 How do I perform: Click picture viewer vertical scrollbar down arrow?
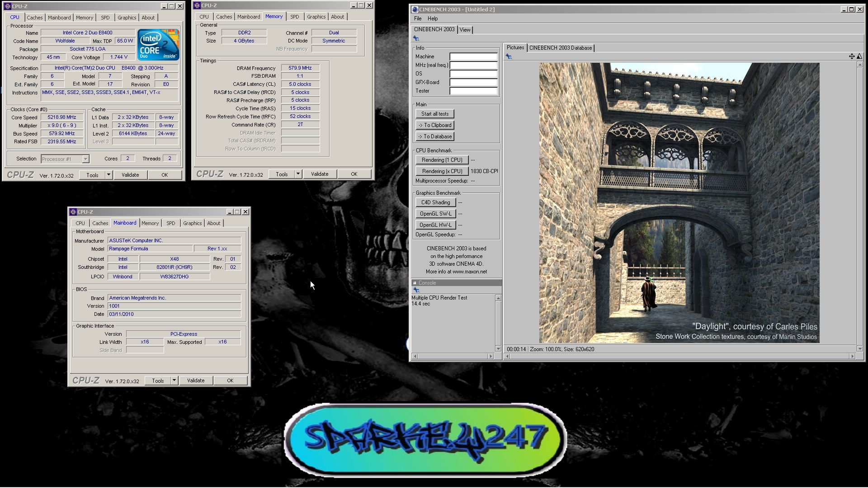coord(860,349)
